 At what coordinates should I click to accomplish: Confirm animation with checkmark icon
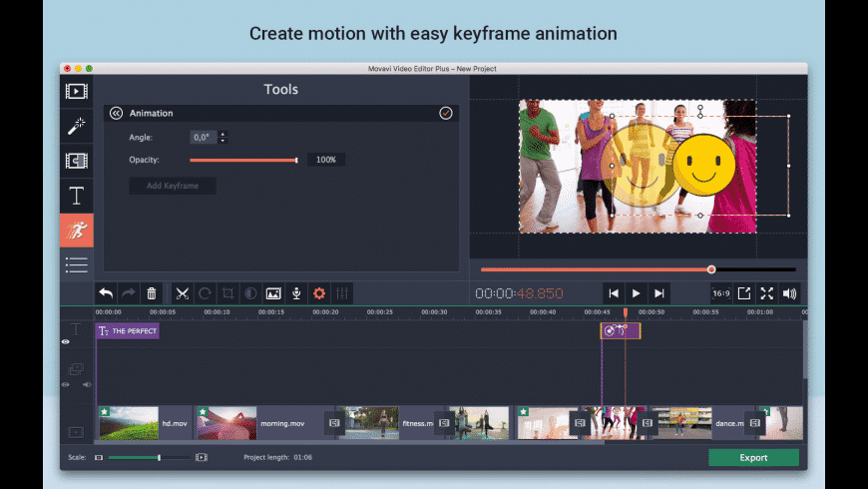pos(446,113)
